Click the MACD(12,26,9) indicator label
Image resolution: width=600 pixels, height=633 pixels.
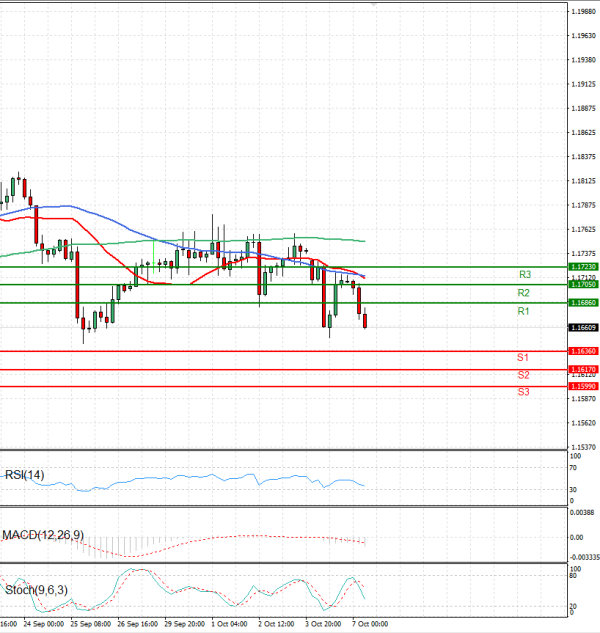(x=41, y=536)
